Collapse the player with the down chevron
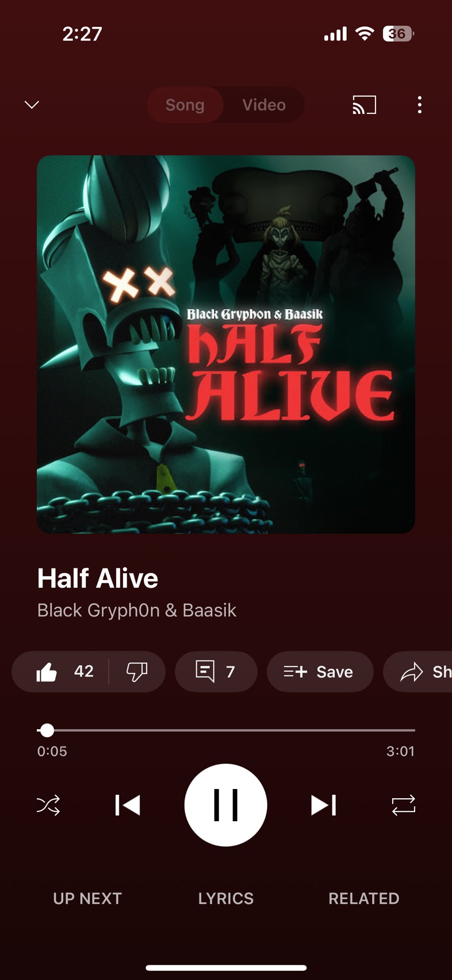Image resolution: width=452 pixels, height=980 pixels. pos(32,105)
